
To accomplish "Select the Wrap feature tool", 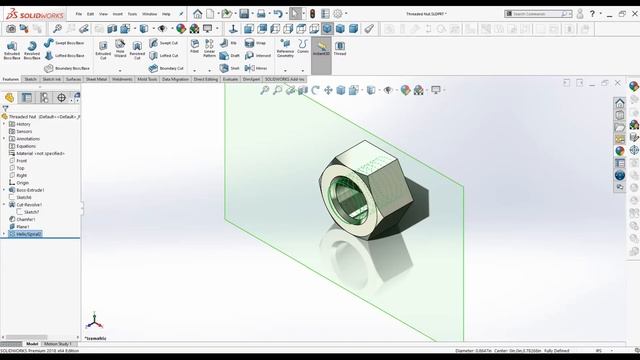I will pyautogui.click(x=256, y=43).
